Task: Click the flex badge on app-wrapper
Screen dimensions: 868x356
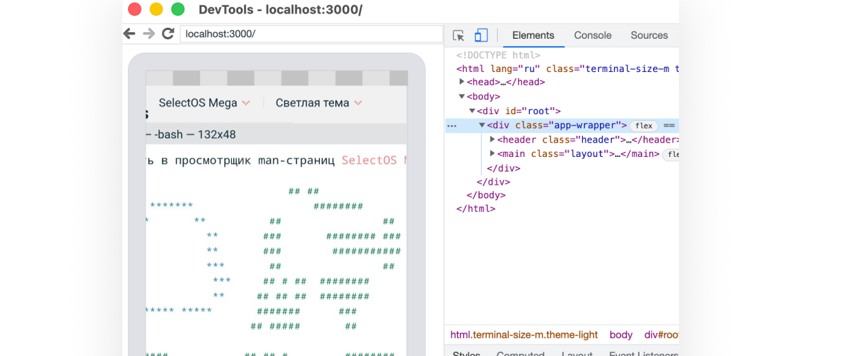Action: point(644,126)
